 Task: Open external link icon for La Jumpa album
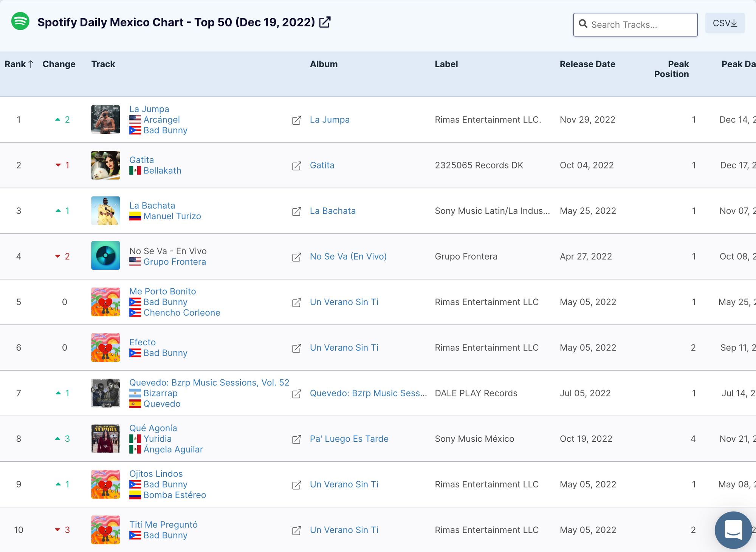pyautogui.click(x=297, y=120)
